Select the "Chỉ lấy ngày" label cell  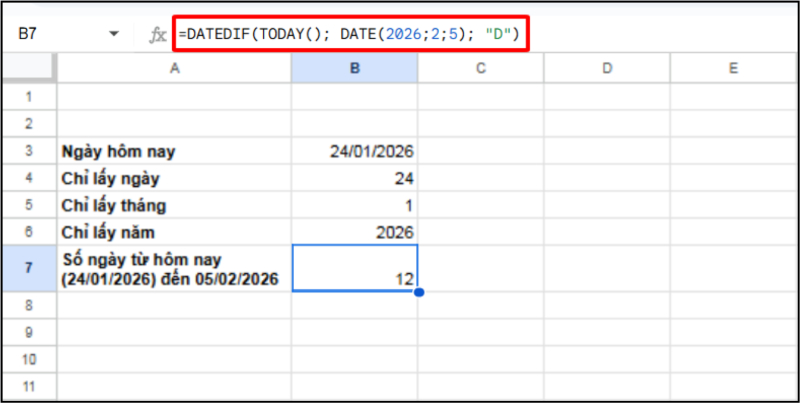174,178
